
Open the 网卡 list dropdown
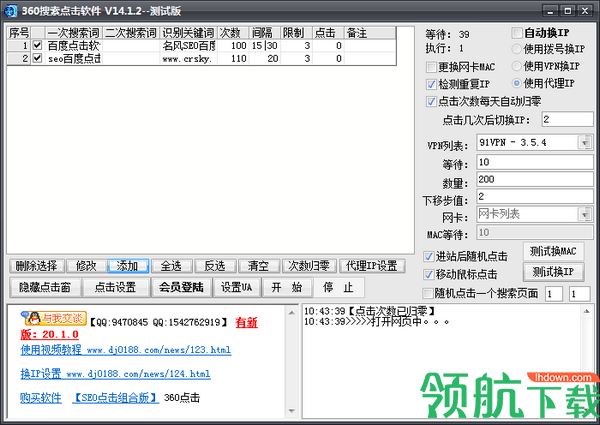click(x=584, y=214)
